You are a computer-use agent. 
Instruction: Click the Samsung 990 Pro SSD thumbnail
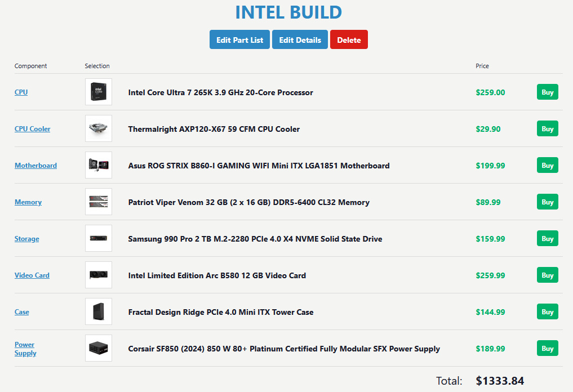click(x=99, y=238)
